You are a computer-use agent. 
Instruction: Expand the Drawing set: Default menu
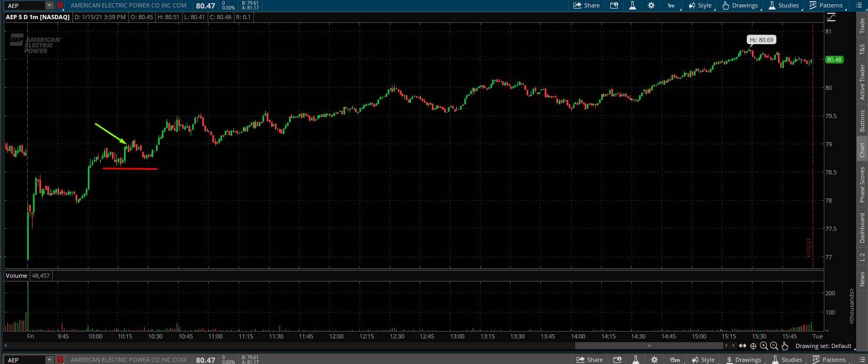tap(824, 346)
